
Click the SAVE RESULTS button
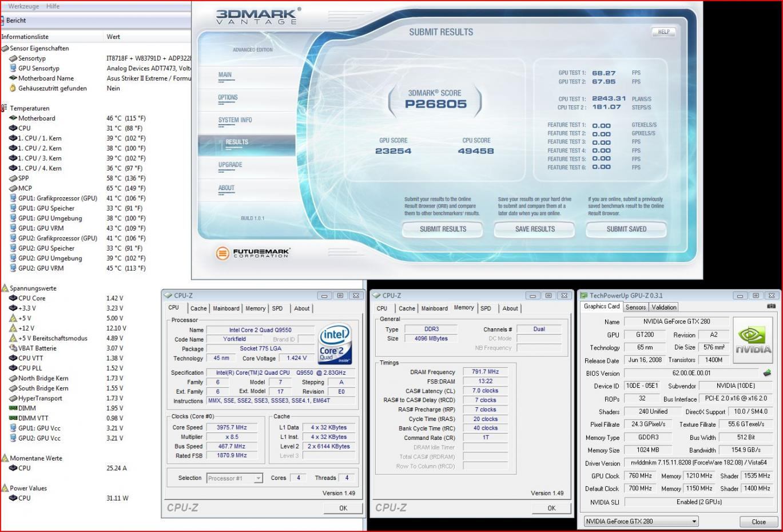coord(535,229)
